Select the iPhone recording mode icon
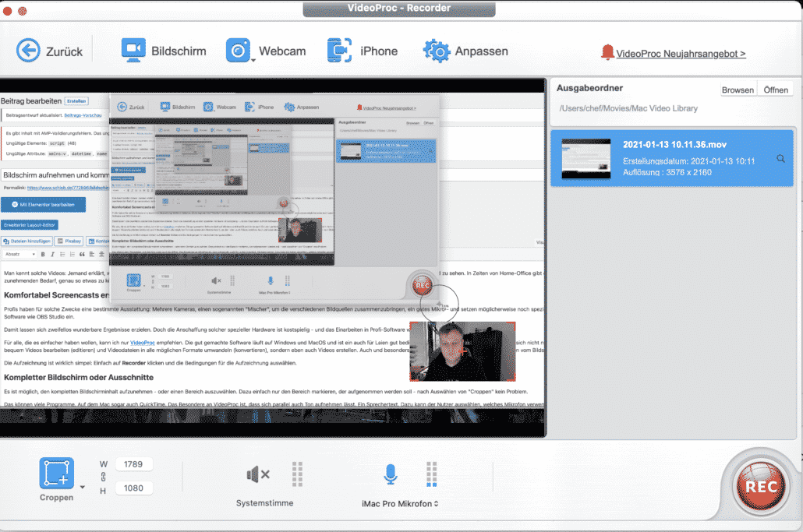 click(x=340, y=50)
